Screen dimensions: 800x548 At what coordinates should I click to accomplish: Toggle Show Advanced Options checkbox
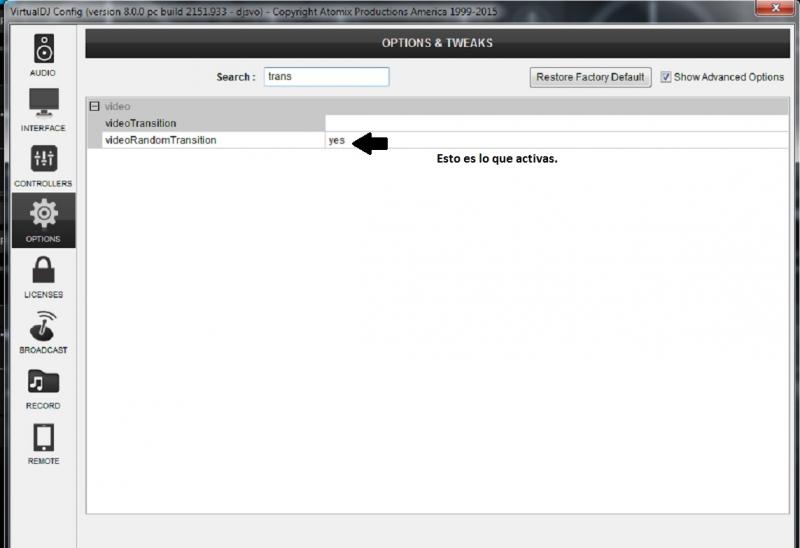pos(666,77)
